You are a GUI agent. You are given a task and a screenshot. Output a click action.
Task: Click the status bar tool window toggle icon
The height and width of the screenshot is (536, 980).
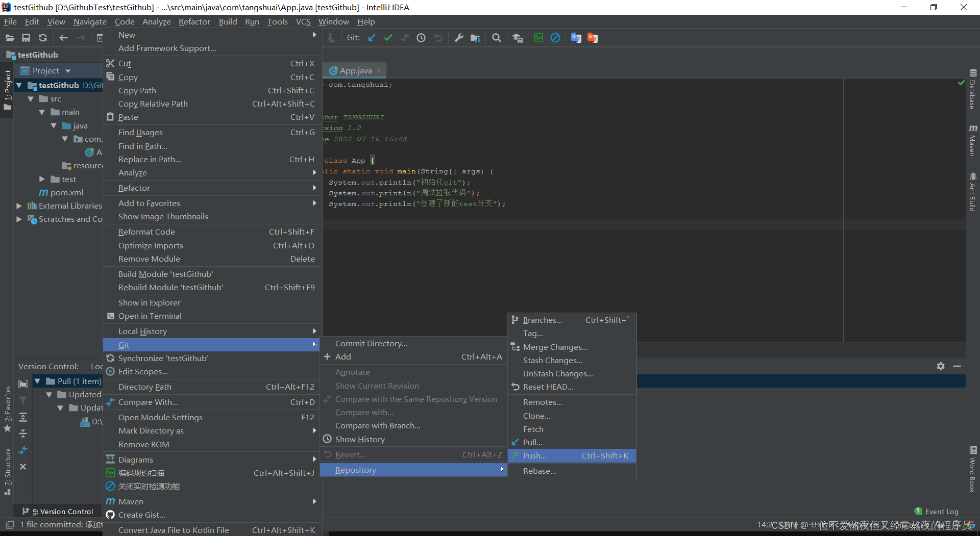click(10, 525)
